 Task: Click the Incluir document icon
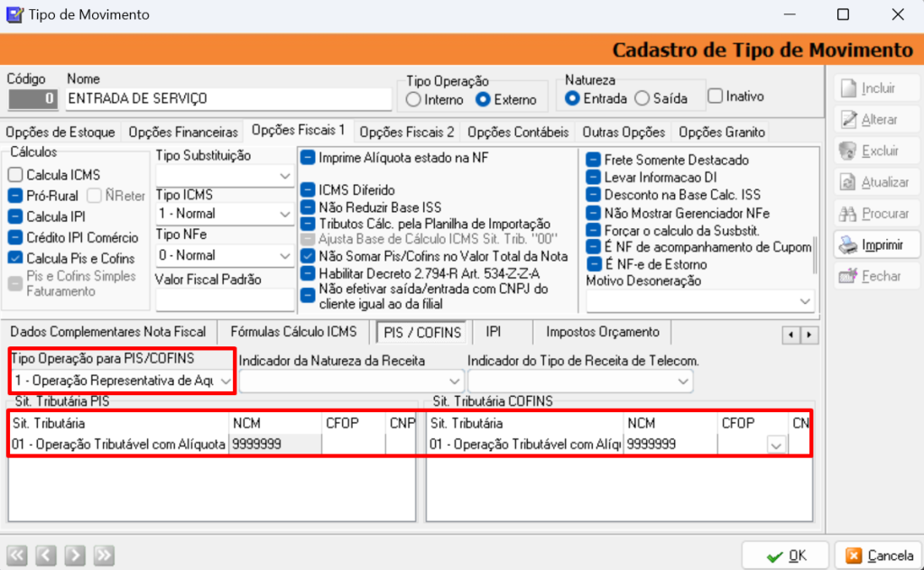848,88
